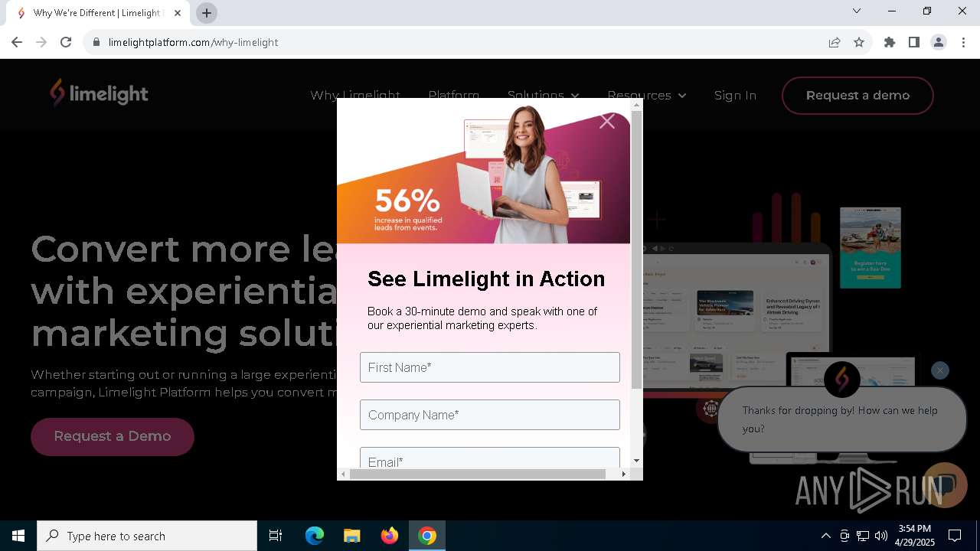This screenshot has width=980, height=551.
Task: Focus the Email field
Action: (490, 458)
